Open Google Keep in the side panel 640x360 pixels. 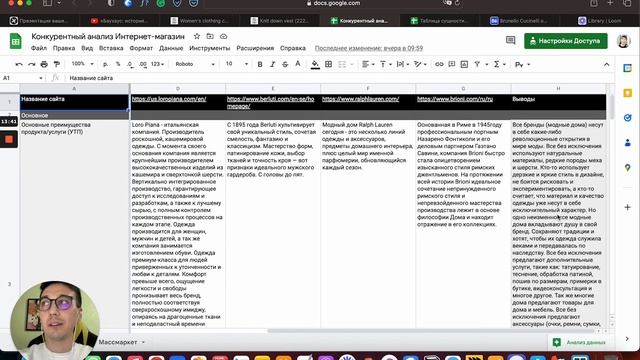pos(627,93)
